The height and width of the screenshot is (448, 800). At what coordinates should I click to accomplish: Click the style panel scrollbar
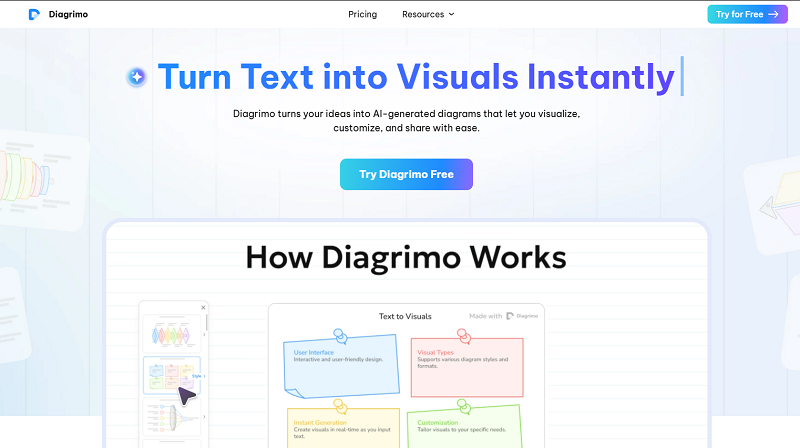pyautogui.click(x=206, y=322)
